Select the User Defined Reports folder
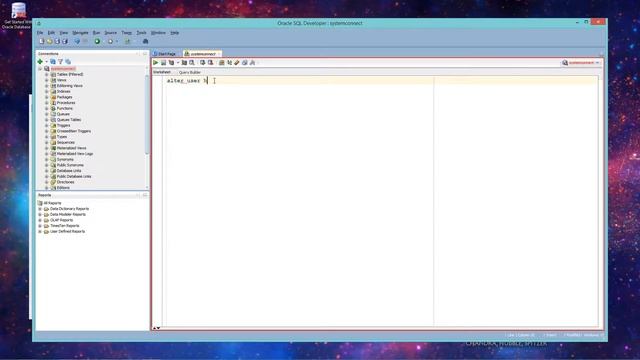 pos(67,231)
